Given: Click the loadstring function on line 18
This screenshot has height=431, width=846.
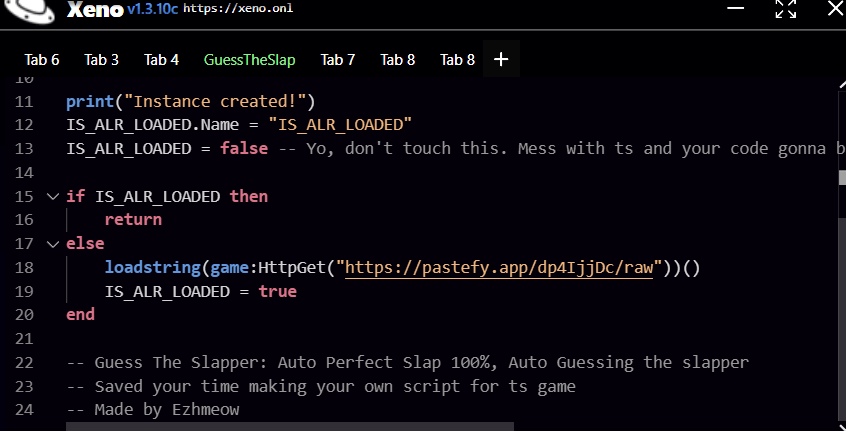Looking at the screenshot, I should pyautogui.click(x=153, y=268).
